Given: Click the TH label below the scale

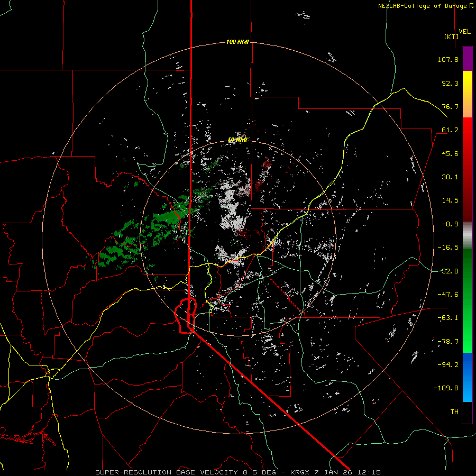Looking at the screenshot, I should pos(454,412).
